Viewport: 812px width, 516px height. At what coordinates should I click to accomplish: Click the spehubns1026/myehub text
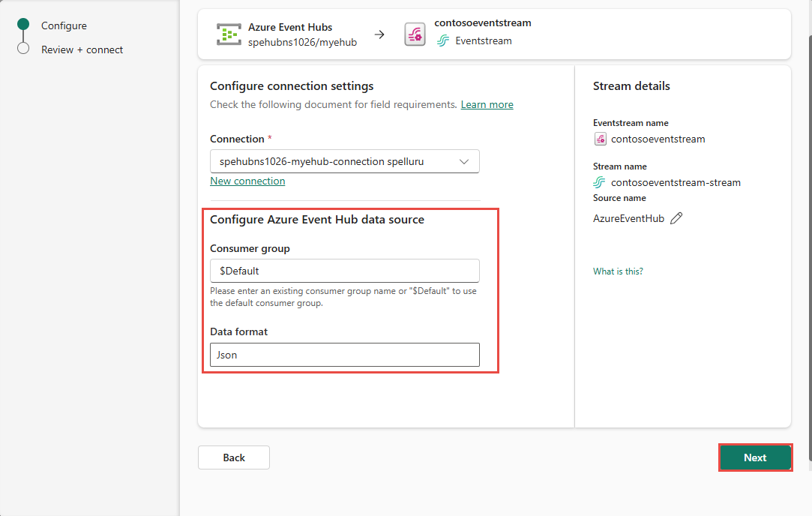click(302, 43)
